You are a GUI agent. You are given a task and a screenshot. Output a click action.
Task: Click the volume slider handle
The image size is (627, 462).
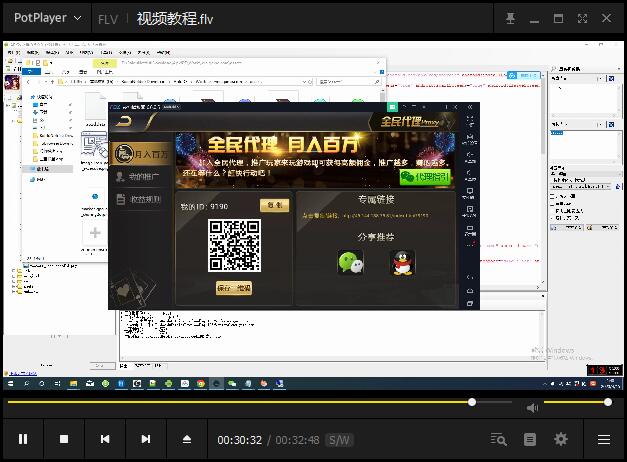(608, 402)
